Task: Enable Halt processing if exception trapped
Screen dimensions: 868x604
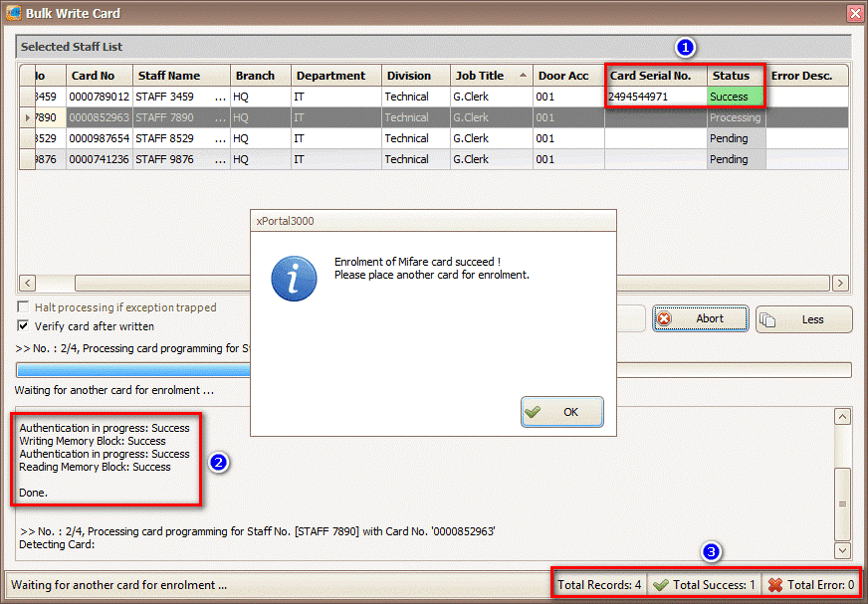Action: (24, 307)
